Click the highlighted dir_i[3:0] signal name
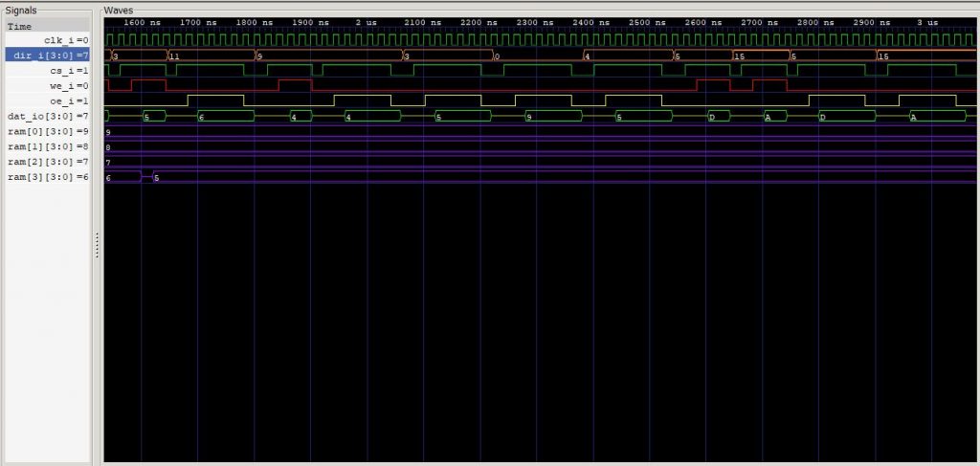Viewport: 980px width, 466px height. [48, 55]
